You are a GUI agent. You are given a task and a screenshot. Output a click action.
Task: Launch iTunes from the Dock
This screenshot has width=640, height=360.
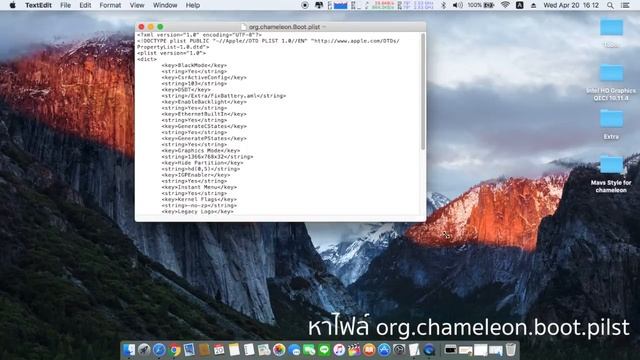(x=339, y=350)
